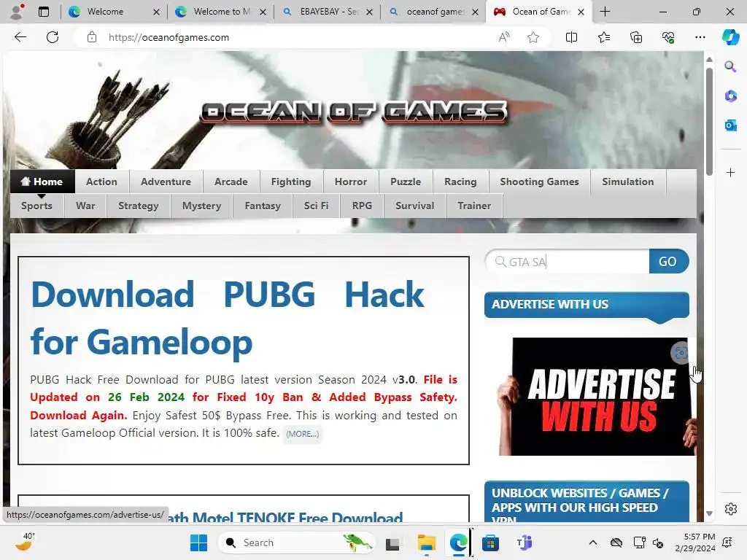
Task: Open the Puzzle category
Action: tap(406, 182)
